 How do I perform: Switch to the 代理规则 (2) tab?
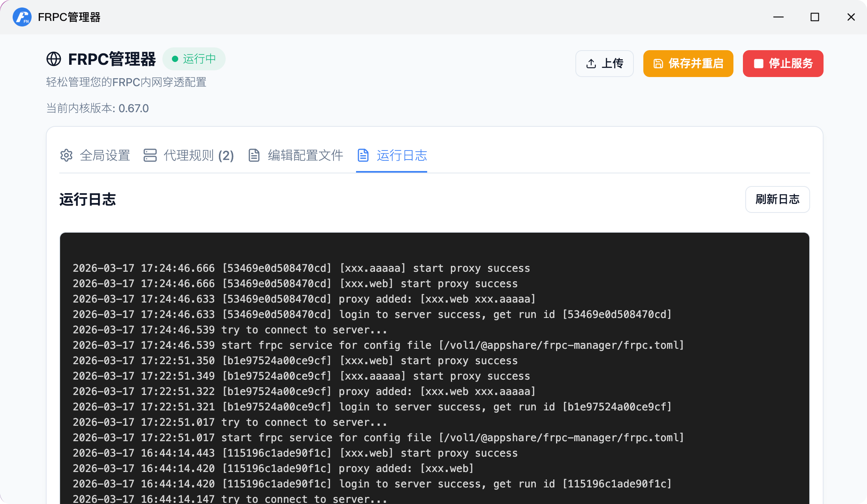[x=199, y=155]
